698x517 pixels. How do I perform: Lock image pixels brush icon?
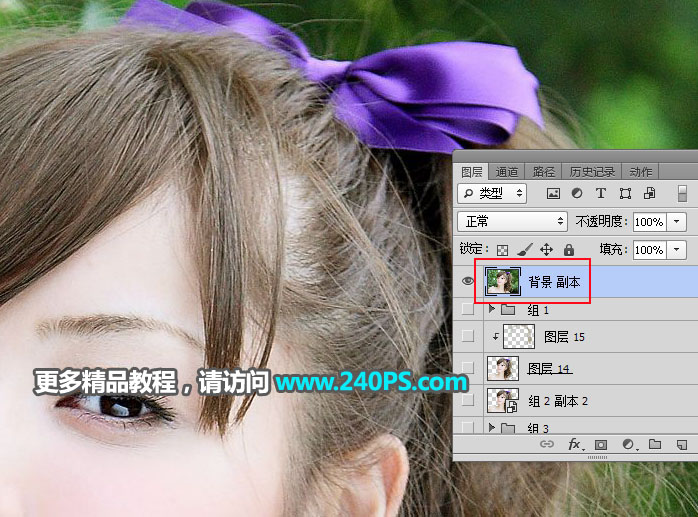tap(525, 249)
